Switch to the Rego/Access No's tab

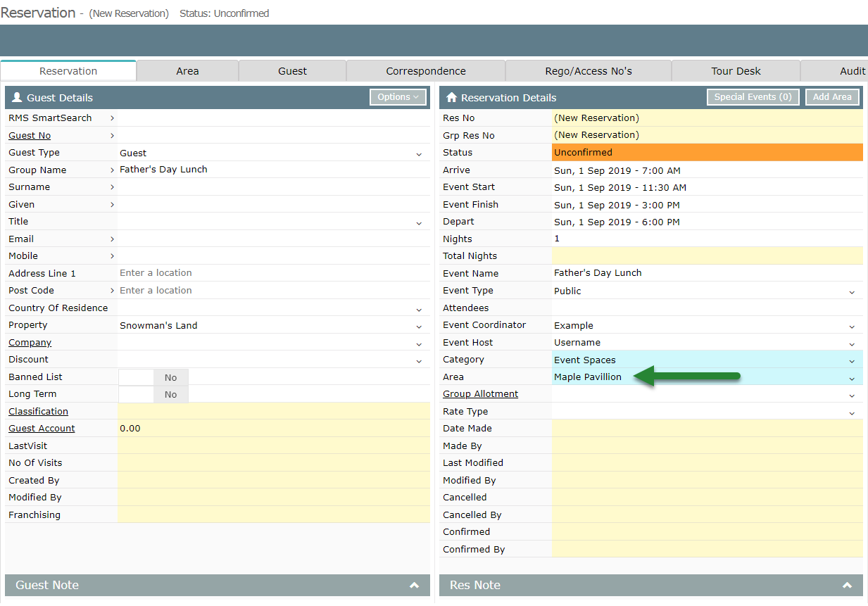(x=589, y=70)
